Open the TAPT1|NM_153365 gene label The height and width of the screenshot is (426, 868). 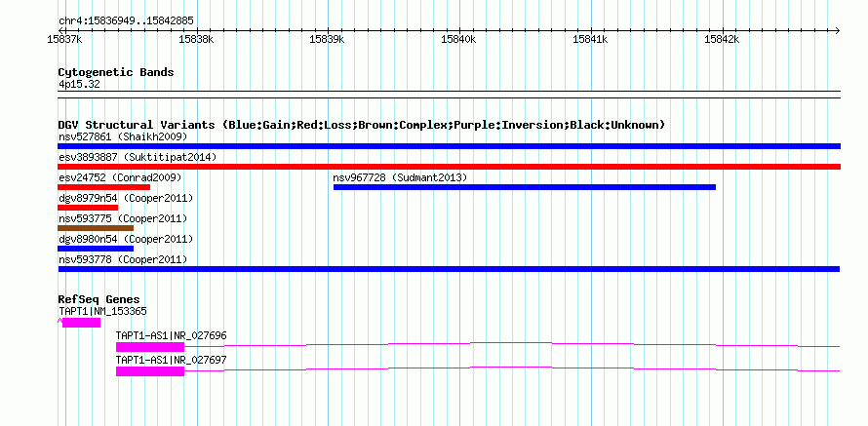coord(102,312)
